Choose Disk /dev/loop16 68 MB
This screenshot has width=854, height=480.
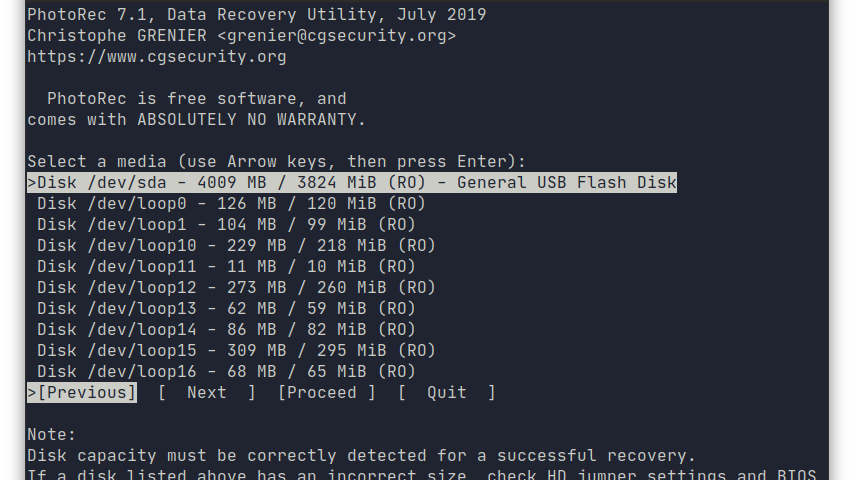click(x=226, y=372)
